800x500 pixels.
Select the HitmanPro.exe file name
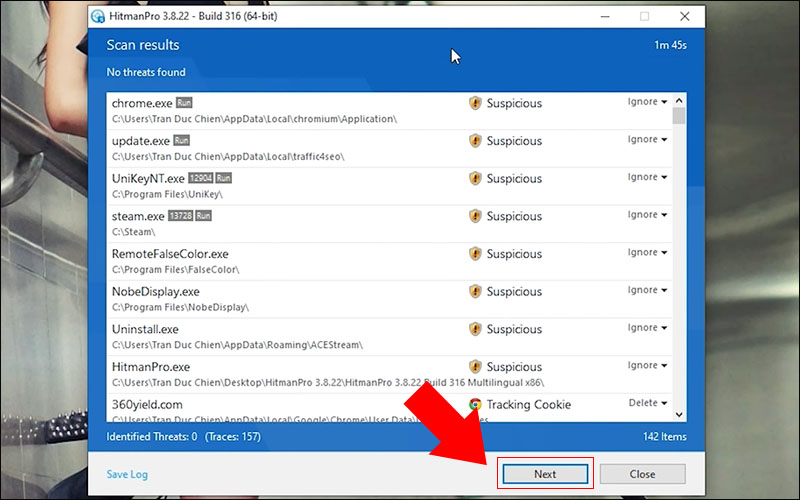151,367
